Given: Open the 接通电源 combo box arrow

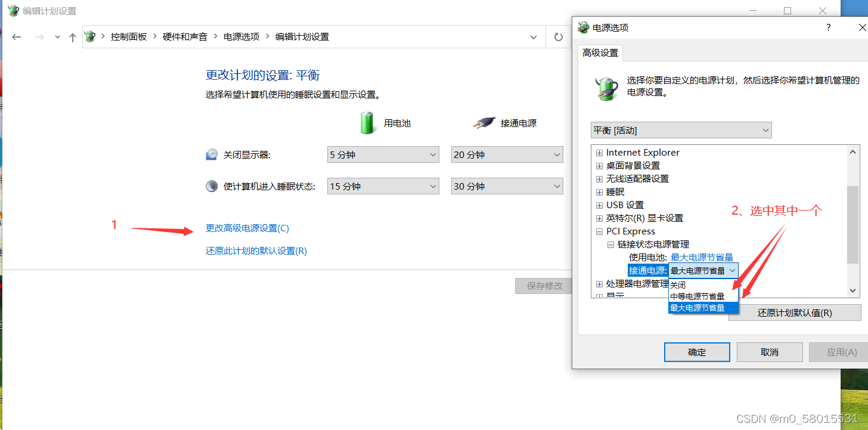Looking at the screenshot, I should 732,271.
